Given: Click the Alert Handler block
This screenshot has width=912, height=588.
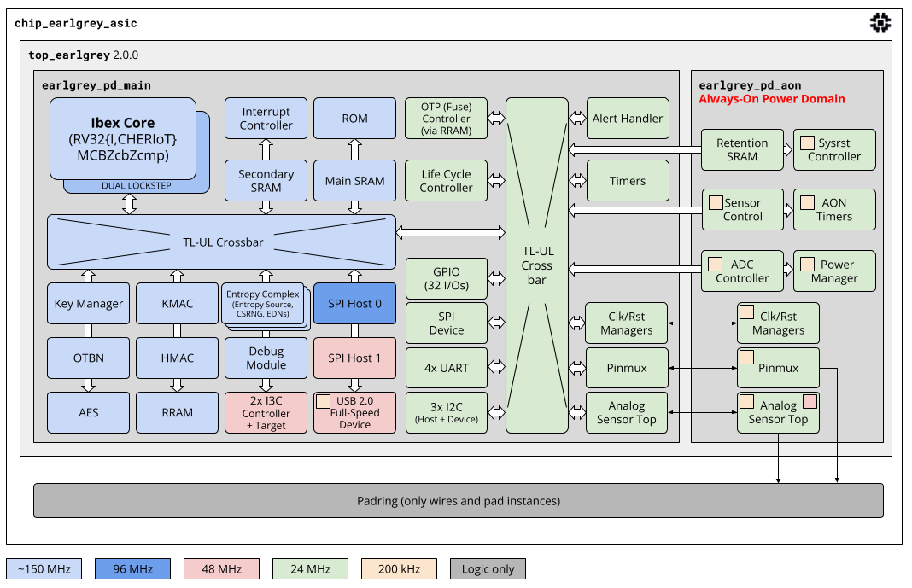Looking at the screenshot, I should tap(628, 119).
